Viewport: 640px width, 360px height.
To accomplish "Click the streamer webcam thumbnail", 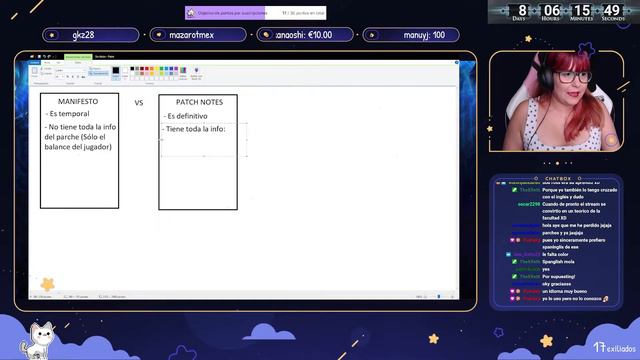I will pos(556,101).
